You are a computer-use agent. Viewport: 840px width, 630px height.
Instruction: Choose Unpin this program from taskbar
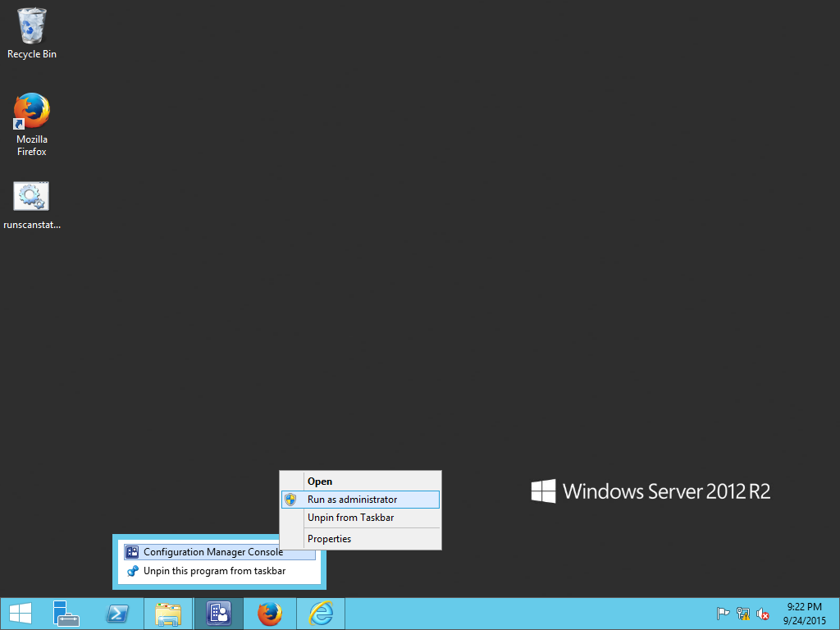pos(220,571)
